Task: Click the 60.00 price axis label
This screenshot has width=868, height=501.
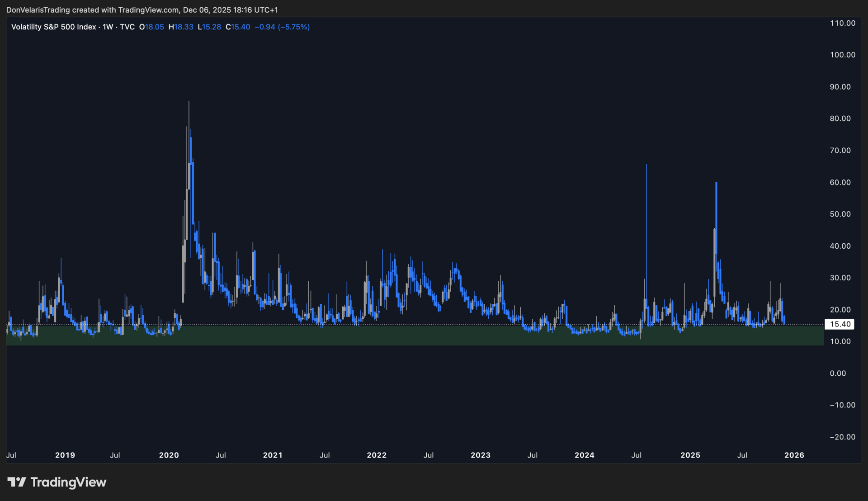Action: tap(840, 182)
